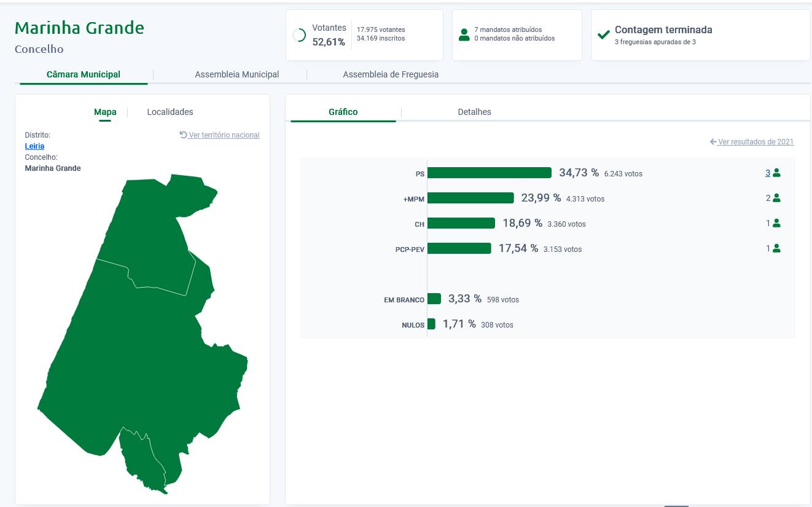Click the person icon in PCP-PEV row
The image size is (812, 507).
click(x=776, y=248)
